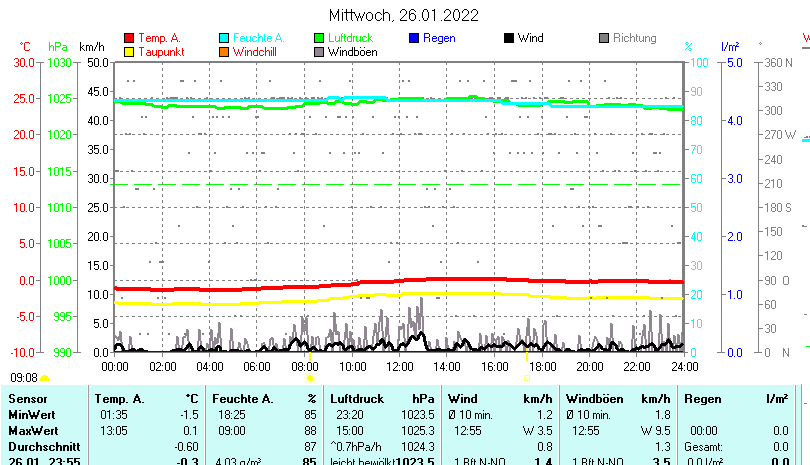Click the yellow Taupunkt legend square
This screenshot has height=465, width=810.
[129, 51]
